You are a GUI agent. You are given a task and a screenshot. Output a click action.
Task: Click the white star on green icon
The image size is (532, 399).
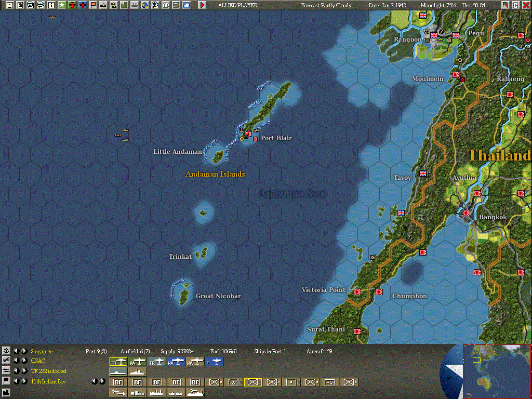pyautogui.click(x=62, y=5)
